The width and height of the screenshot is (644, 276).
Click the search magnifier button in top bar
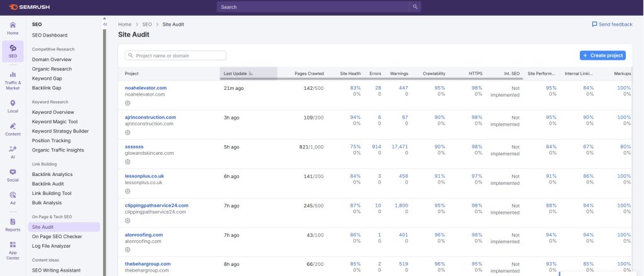tap(415, 7)
